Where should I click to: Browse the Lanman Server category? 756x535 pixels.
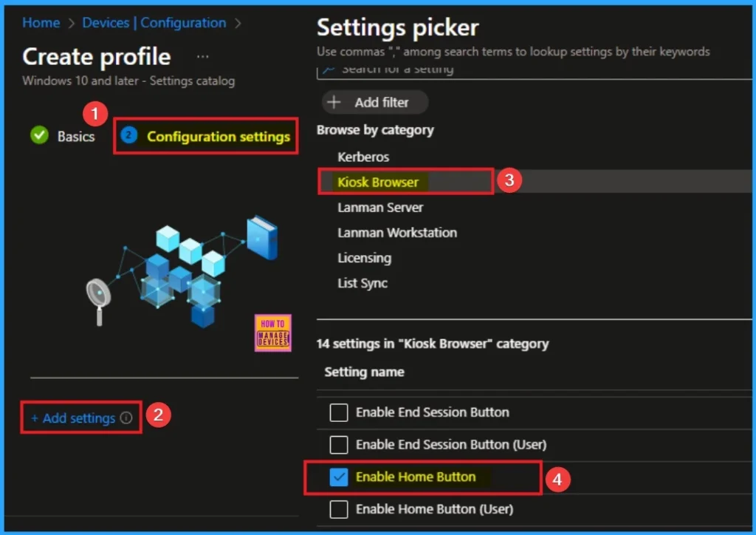point(380,207)
